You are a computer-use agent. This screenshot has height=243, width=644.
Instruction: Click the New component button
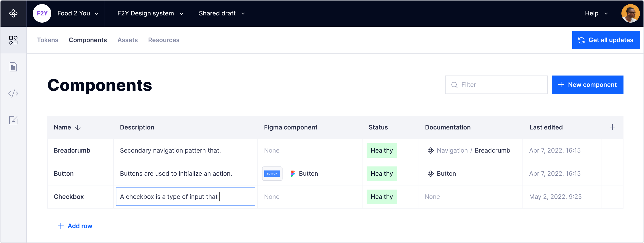pyautogui.click(x=587, y=85)
